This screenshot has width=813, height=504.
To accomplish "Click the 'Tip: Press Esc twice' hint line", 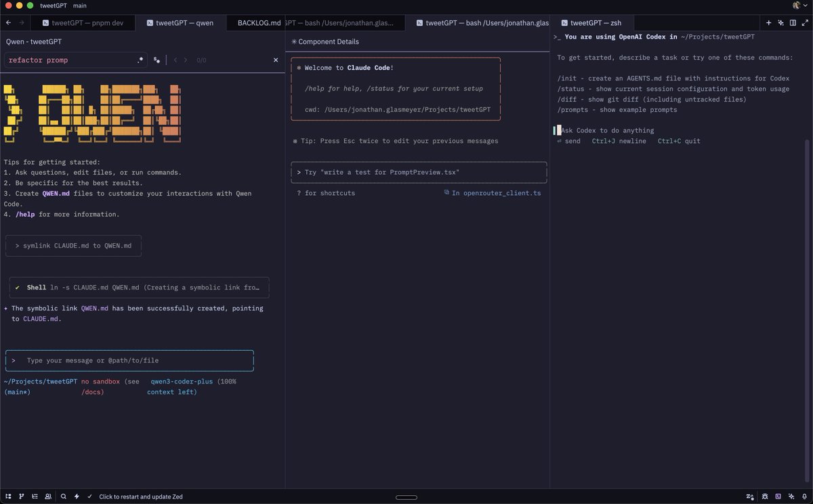I will point(395,141).
